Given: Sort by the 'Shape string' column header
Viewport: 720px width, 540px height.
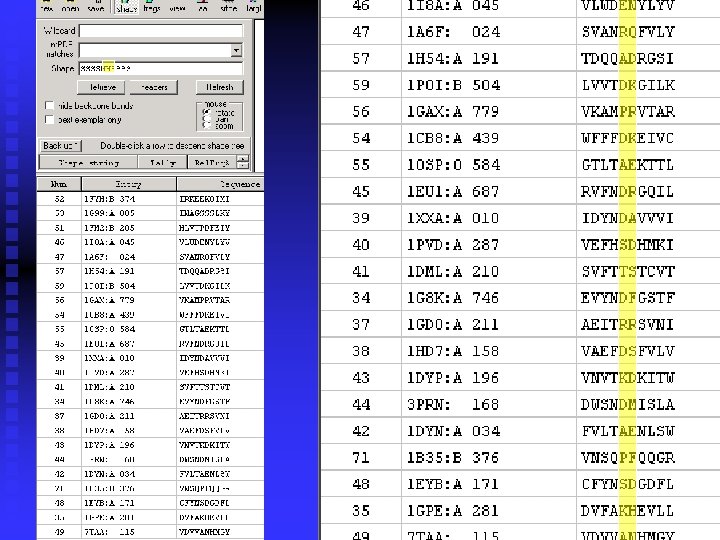Looking at the screenshot, I should coord(88,162).
